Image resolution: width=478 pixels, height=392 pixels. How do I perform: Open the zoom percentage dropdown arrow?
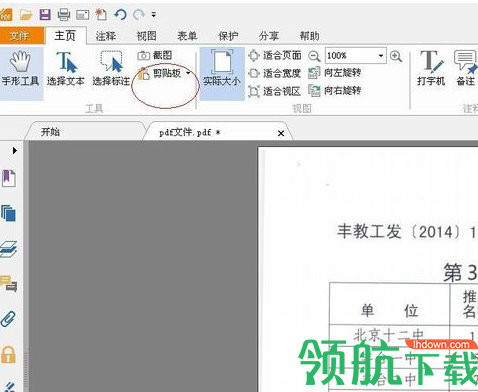381,55
